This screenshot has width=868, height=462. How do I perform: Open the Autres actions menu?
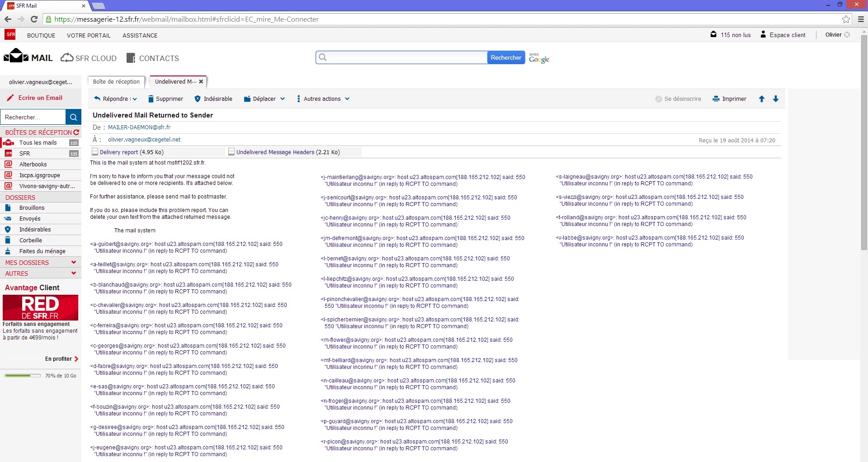323,99
